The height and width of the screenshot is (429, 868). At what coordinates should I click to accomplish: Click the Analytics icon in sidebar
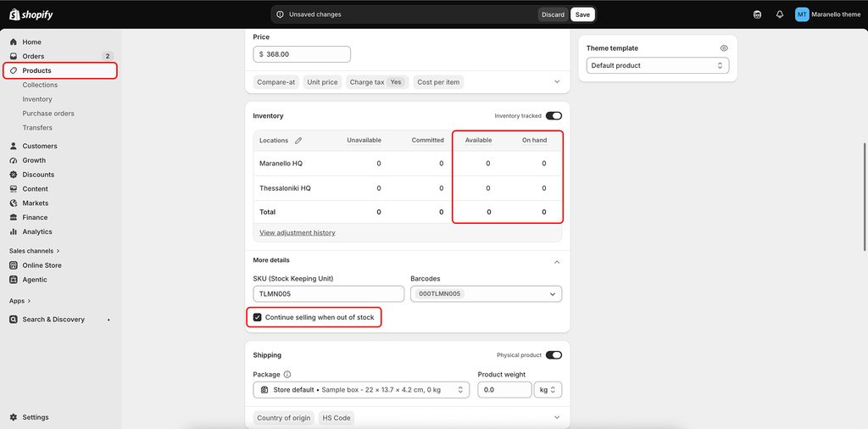click(14, 232)
